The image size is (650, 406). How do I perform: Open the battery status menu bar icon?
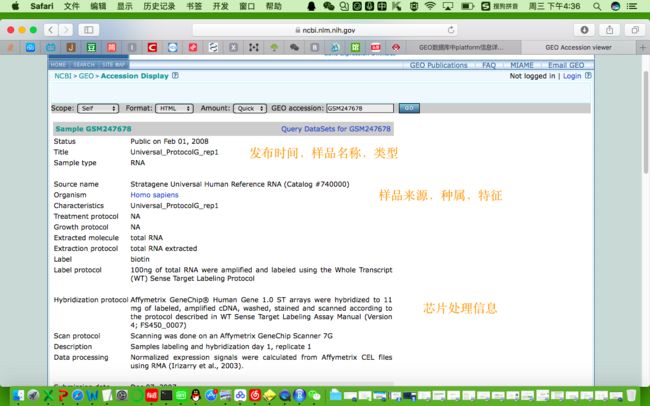[468, 6]
